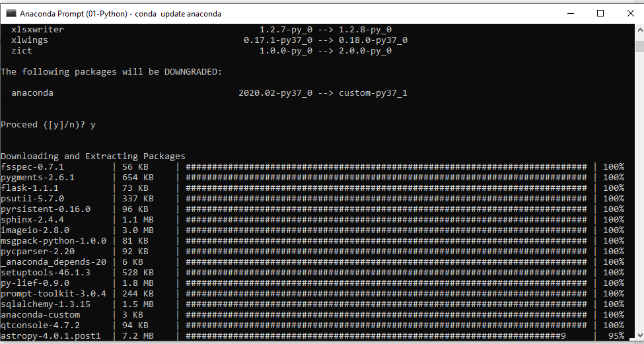Click 'The following packages will be DOWNGRADED:' line
644x344 pixels.
click(112, 72)
